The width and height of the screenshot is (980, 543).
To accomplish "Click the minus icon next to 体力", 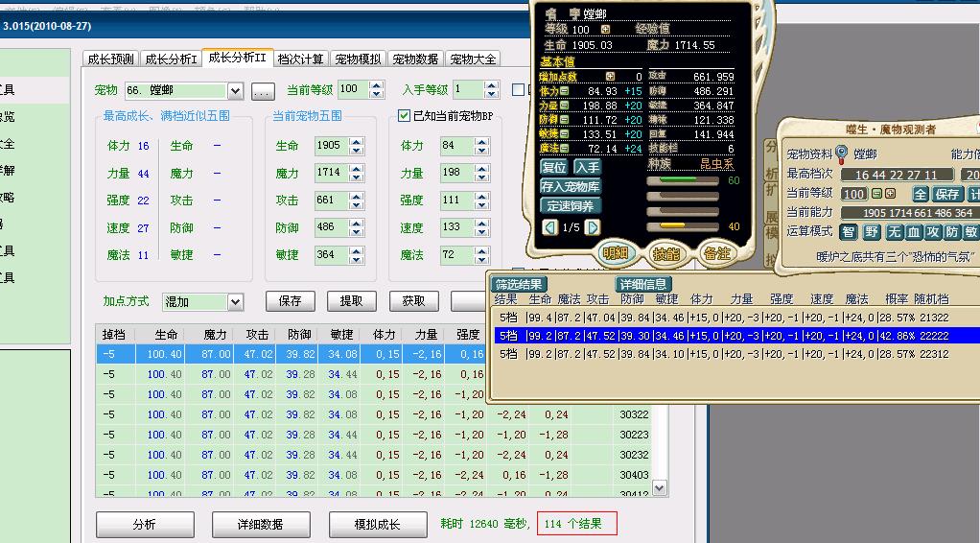I will click(565, 91).
